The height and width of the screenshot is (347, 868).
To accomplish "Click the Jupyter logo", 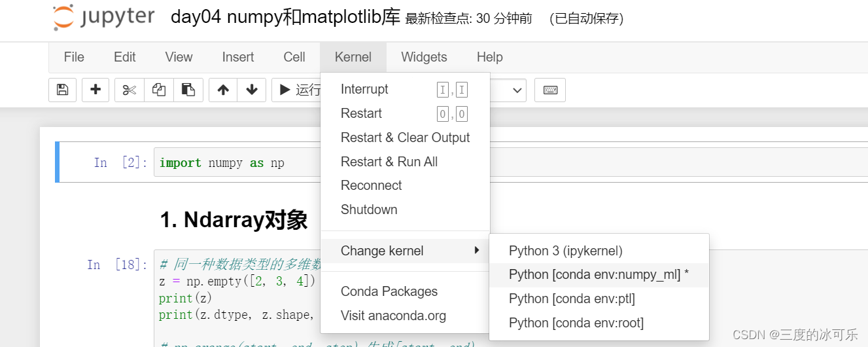I will point(103,18).
